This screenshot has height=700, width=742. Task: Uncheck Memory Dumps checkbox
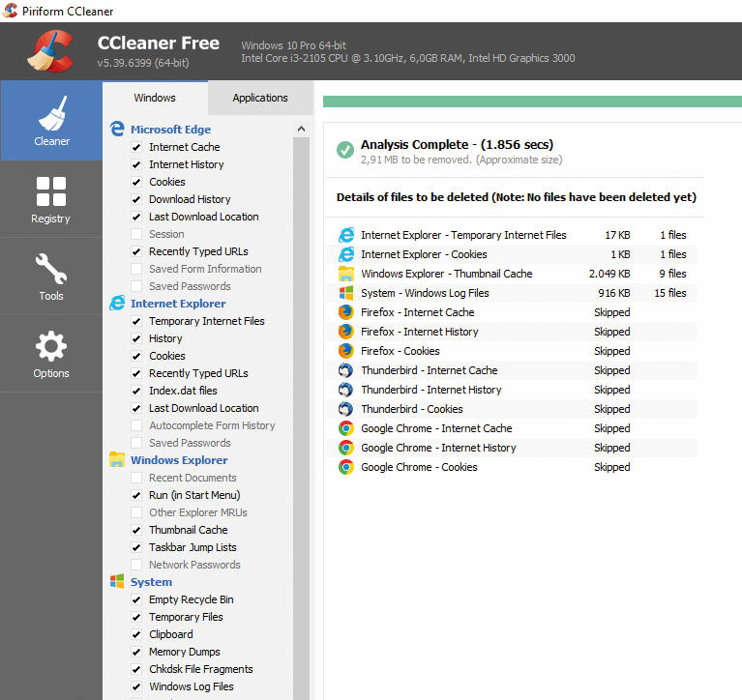136,652
